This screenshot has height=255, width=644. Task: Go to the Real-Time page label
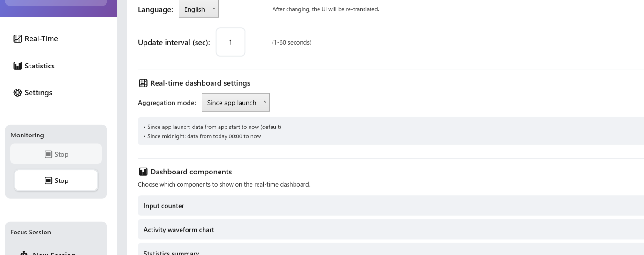point(41,39)
